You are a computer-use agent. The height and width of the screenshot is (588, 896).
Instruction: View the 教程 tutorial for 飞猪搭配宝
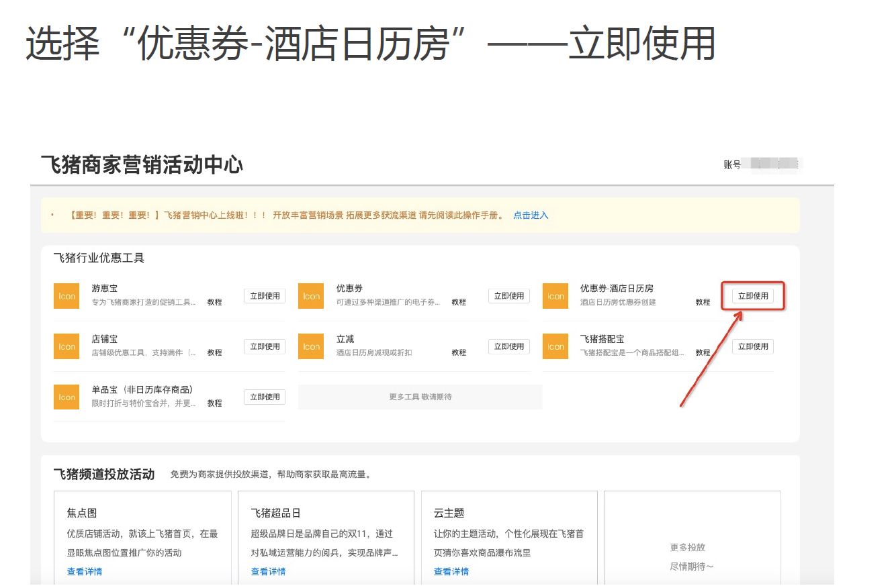(x=703, y=352)
